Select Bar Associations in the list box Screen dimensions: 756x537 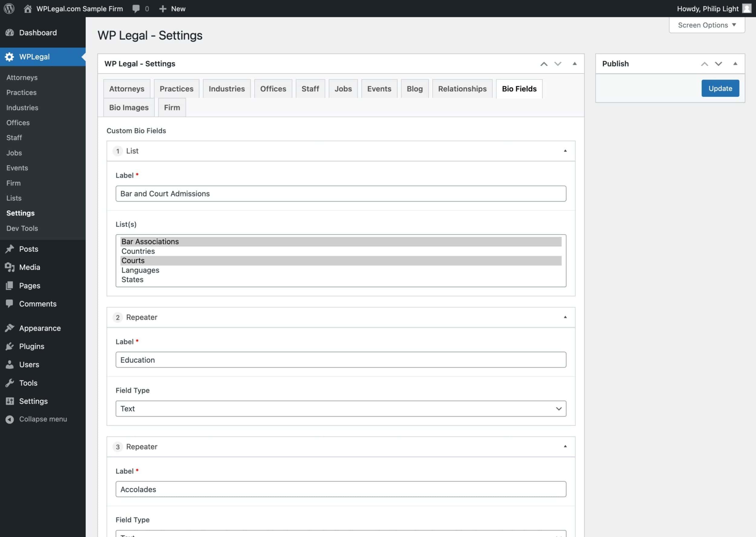pos(341,242)
